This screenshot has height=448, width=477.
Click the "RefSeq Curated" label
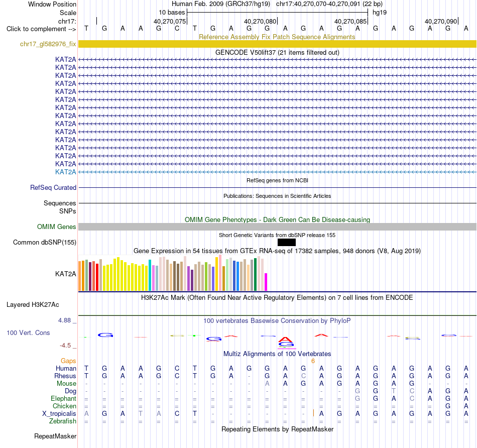tap(53, 187)
